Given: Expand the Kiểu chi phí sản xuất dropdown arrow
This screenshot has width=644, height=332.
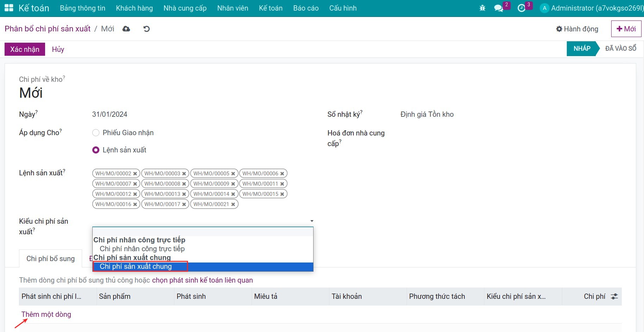Looking at the screenshot, I should click(312, 221).
